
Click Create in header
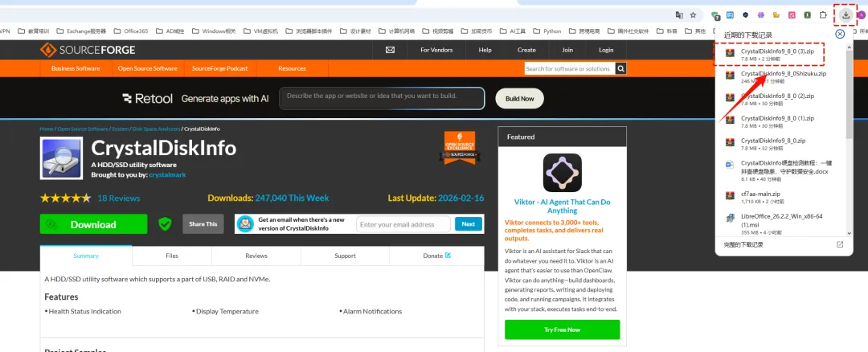(x=526, y=50)
